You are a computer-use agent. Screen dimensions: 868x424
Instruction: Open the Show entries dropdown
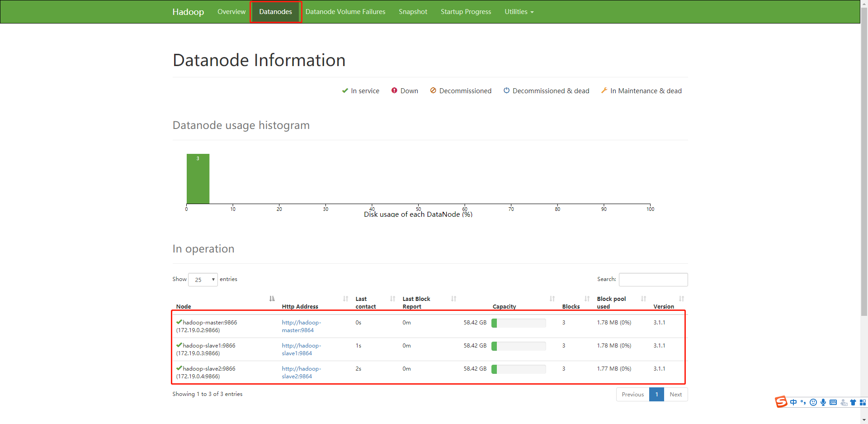click(203, 280)
